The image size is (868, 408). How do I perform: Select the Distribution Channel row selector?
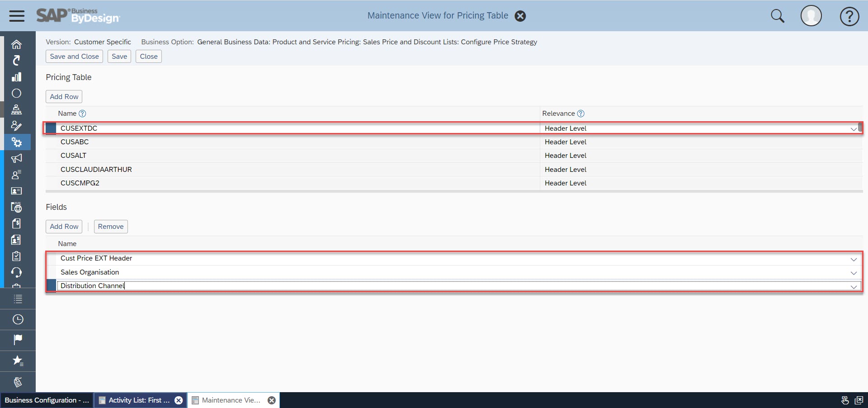point(51,286)
